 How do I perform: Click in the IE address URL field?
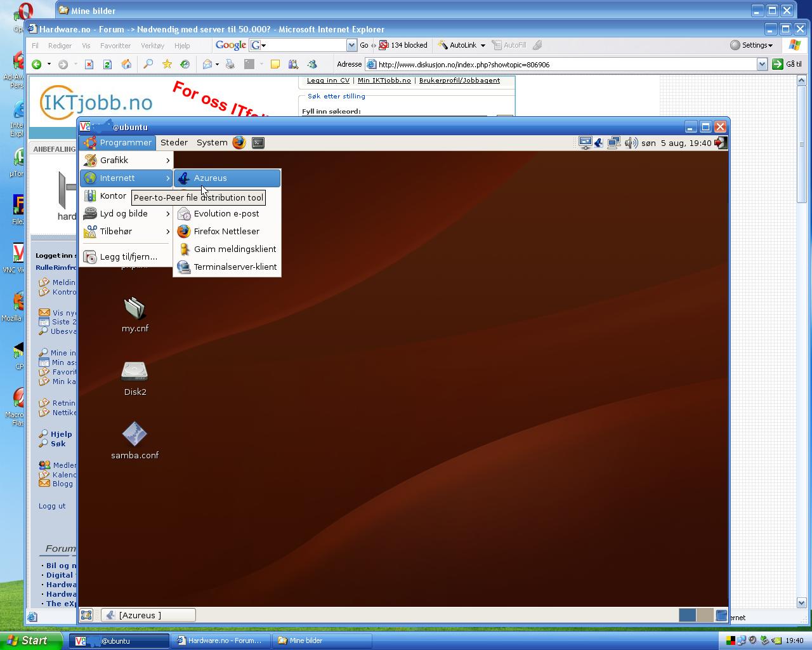pyautogui.click(x=558, y=64)
